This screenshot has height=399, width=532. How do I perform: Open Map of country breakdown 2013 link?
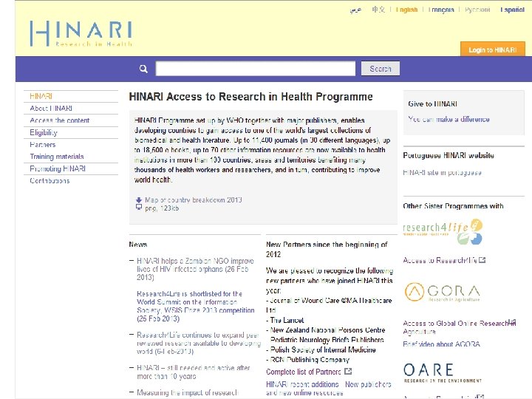[x=194, y=199]
